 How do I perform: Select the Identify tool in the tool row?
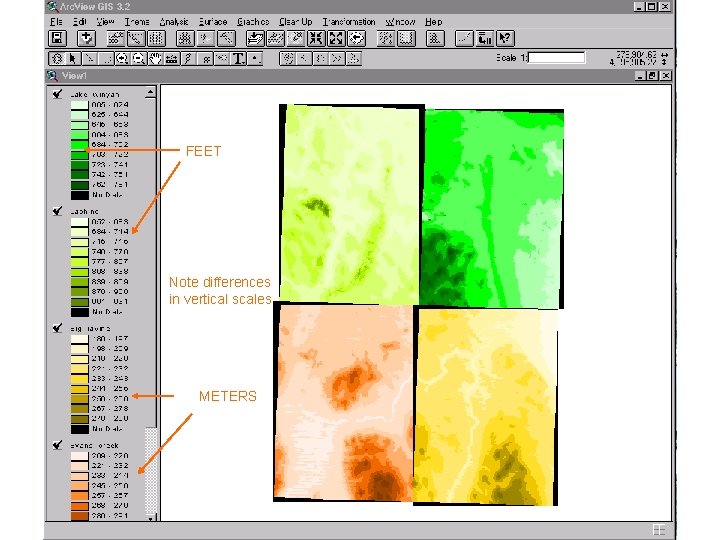(x=57, y=59)
